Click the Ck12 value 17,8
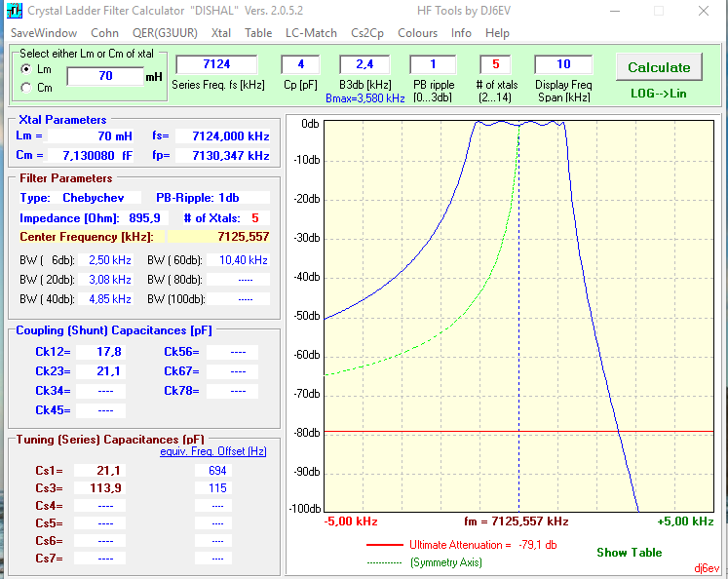 100,352
